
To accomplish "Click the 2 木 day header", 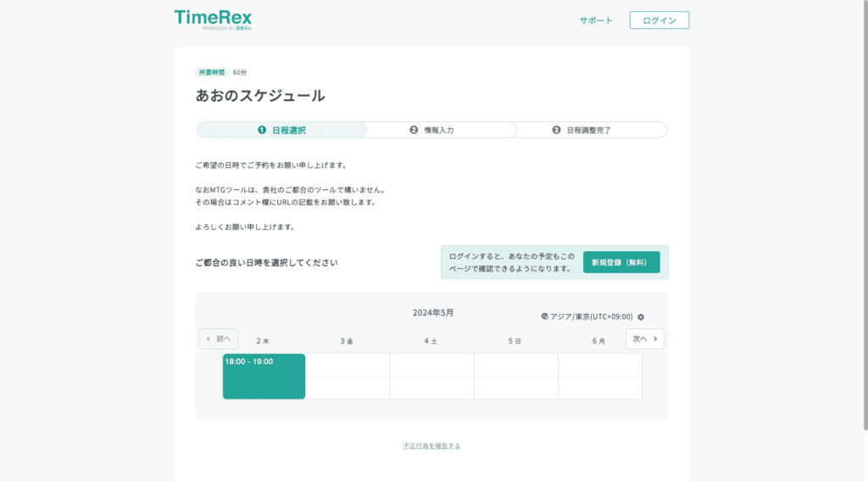I will pos(263,341).
